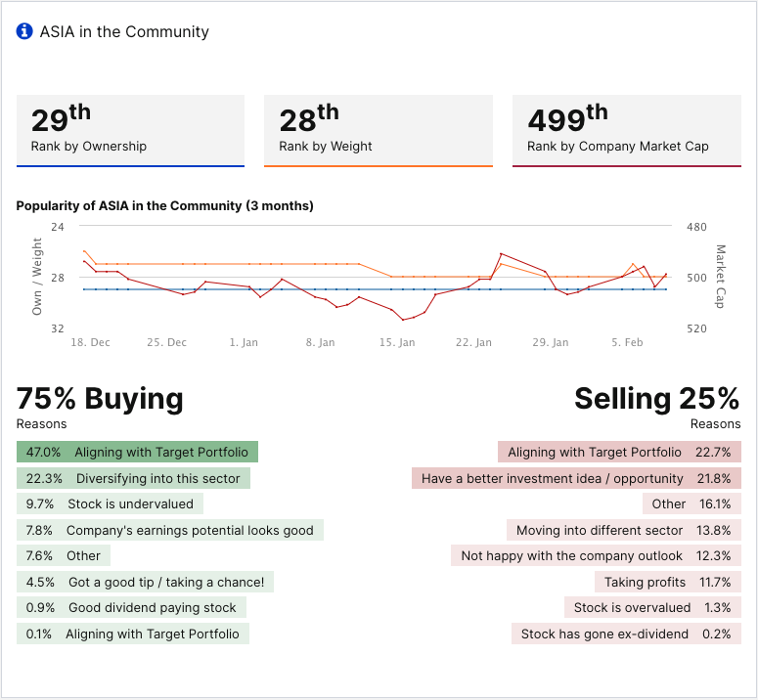Click the 16.1% Other selling reason
Screen dimensions: 758x700
691,504
